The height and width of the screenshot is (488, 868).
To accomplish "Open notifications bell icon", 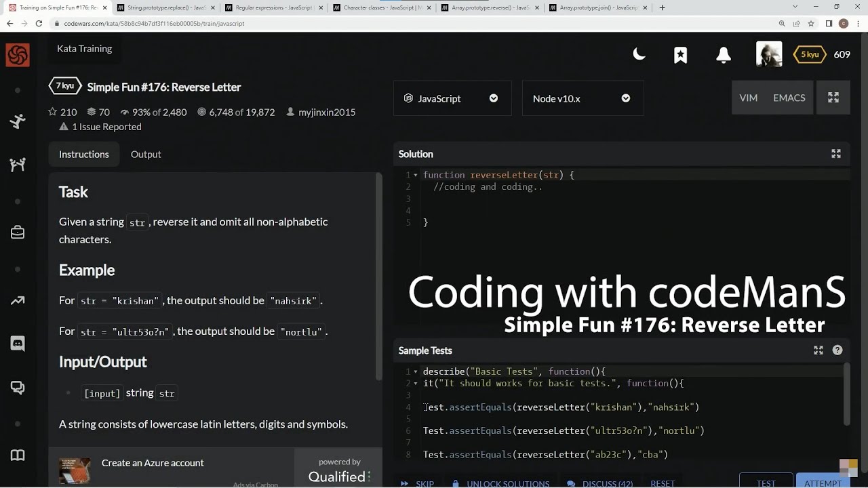I will coord(724,55).
